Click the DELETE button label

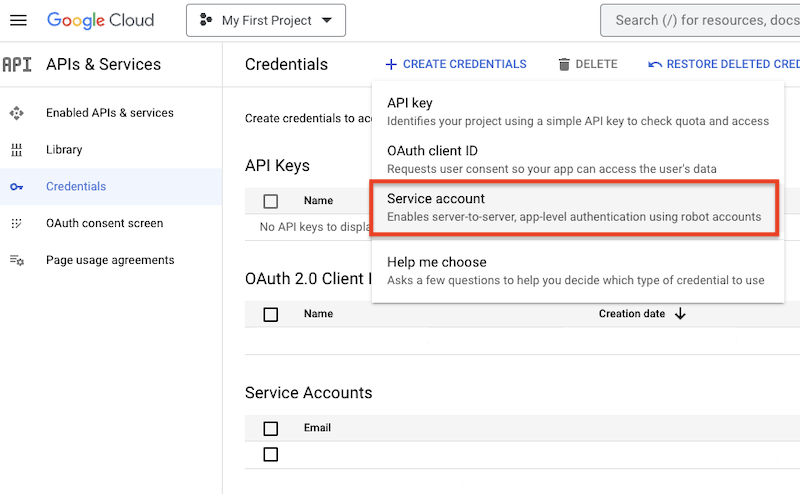[x=596, y=64]
